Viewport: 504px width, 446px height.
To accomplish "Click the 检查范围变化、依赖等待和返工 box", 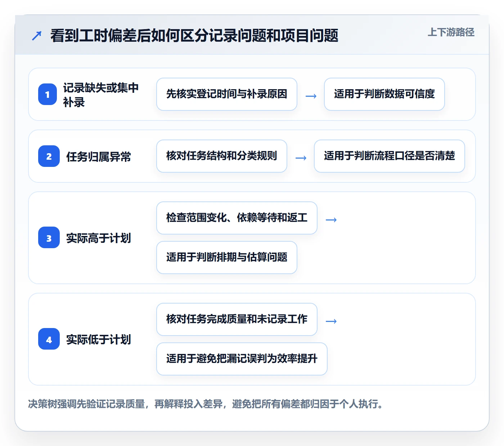I will coord(237,218).
